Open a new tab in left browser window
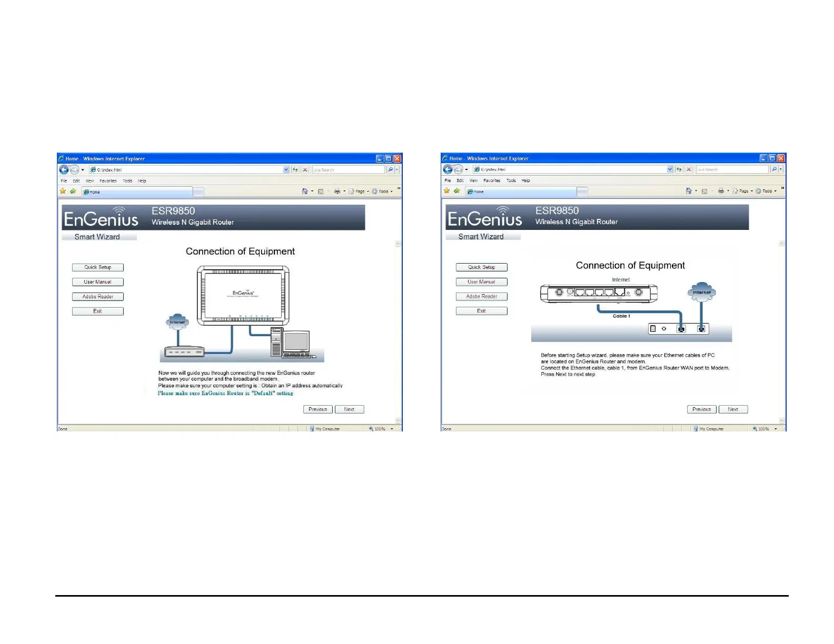 pos(198,192)
